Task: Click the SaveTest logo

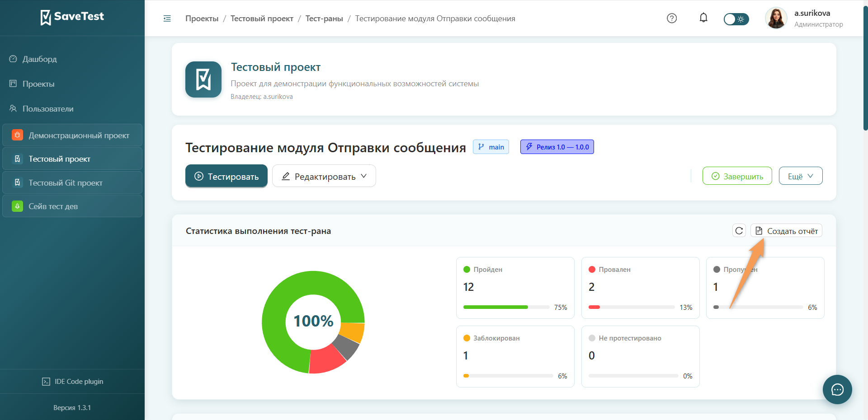Action: (72, 17)
